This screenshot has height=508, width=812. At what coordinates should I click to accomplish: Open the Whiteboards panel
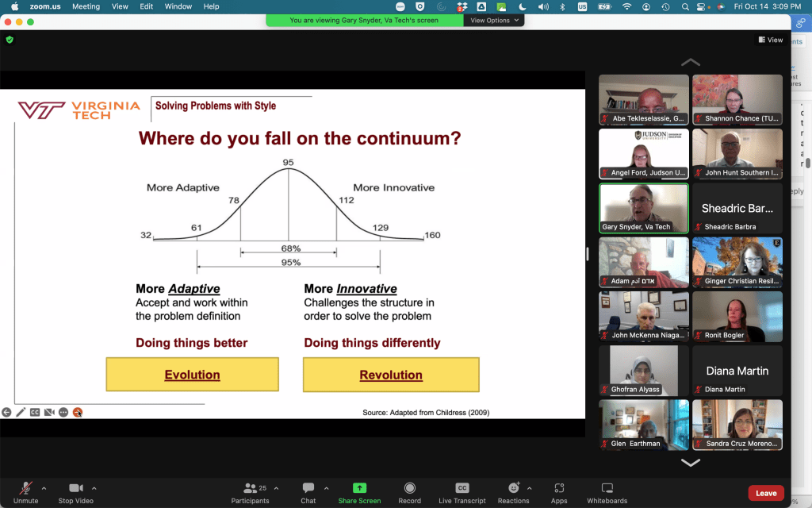(607, 488)
